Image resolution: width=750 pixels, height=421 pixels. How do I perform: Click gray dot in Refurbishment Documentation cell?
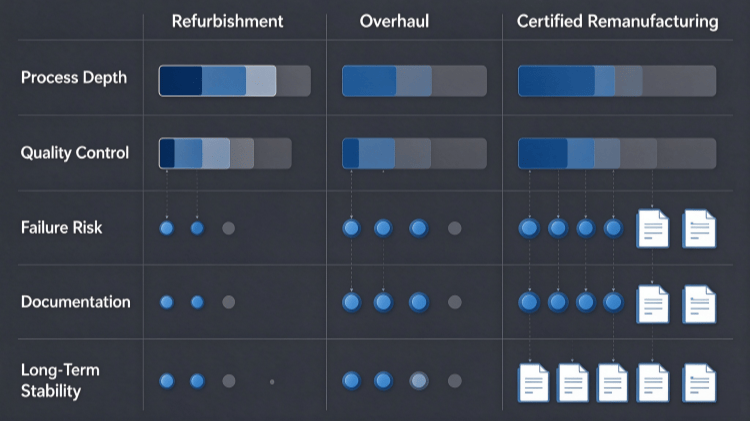click(229, 302)
